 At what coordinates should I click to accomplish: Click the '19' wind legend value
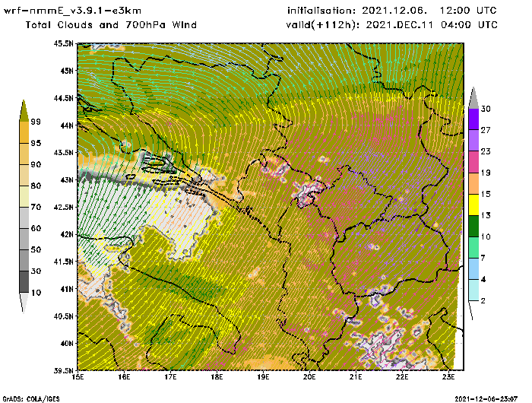486,173
